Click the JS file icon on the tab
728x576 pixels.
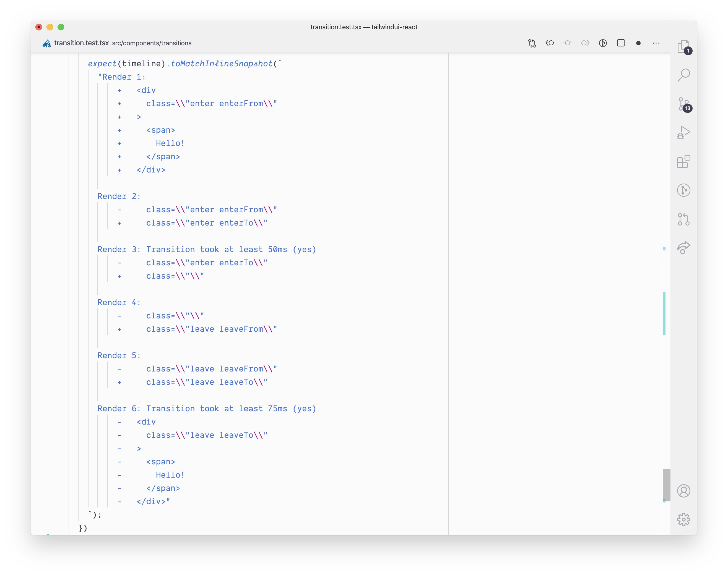tap(46, 43)
